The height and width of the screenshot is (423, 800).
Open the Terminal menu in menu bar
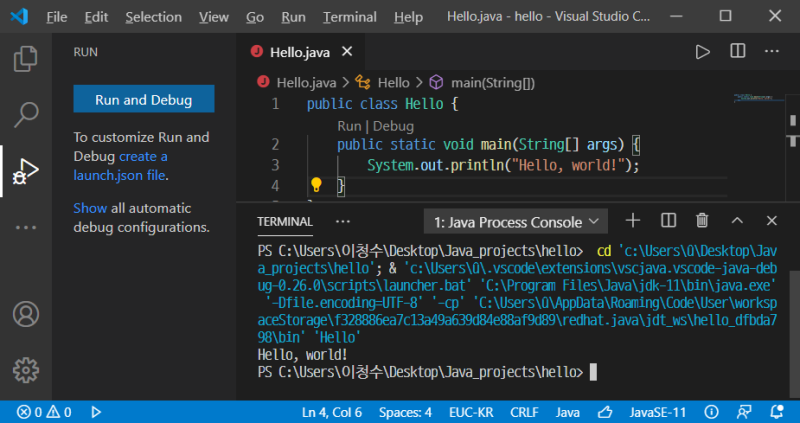[350, 17]
